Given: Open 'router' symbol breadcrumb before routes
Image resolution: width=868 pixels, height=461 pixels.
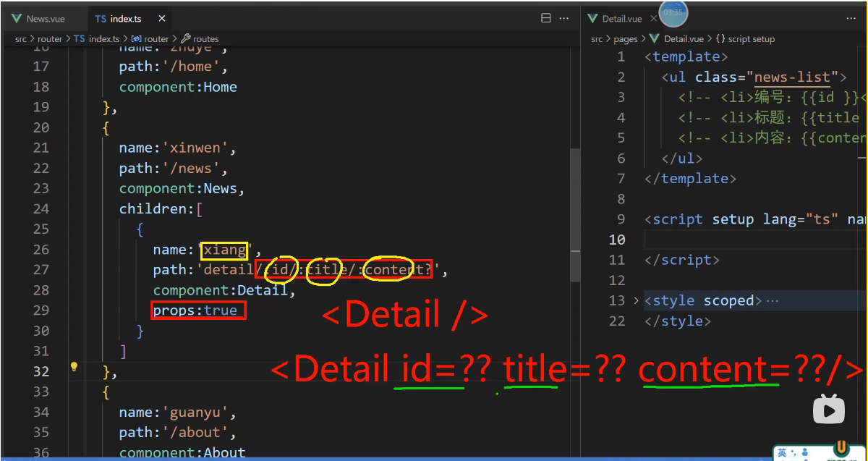Looking at the screenshot, I should 150,38.
